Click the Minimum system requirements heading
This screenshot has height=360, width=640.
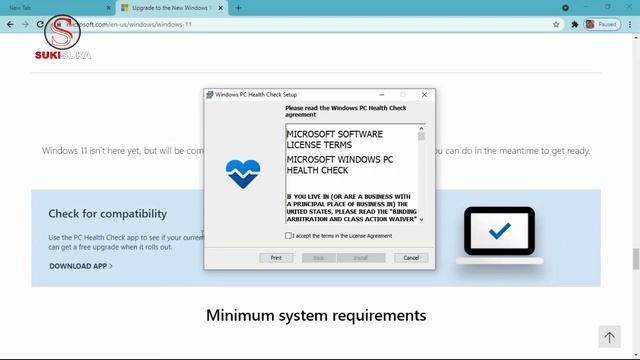coord(316,315)
